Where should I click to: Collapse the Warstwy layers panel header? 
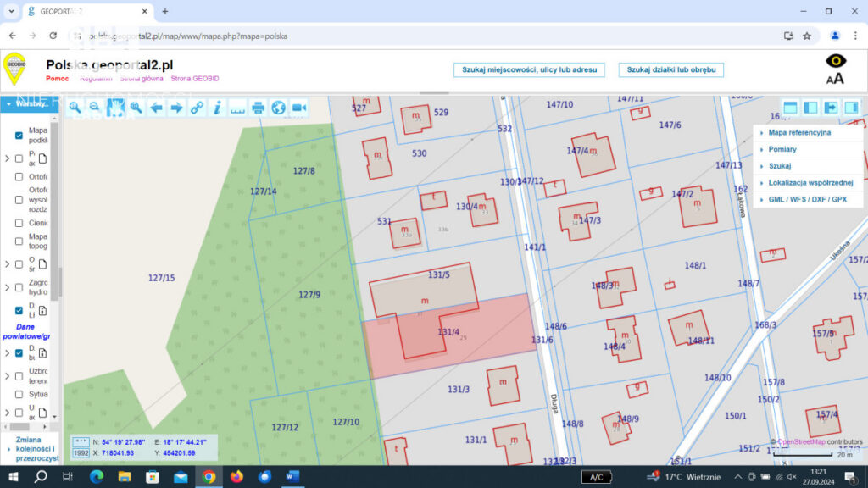pos(29,103)
